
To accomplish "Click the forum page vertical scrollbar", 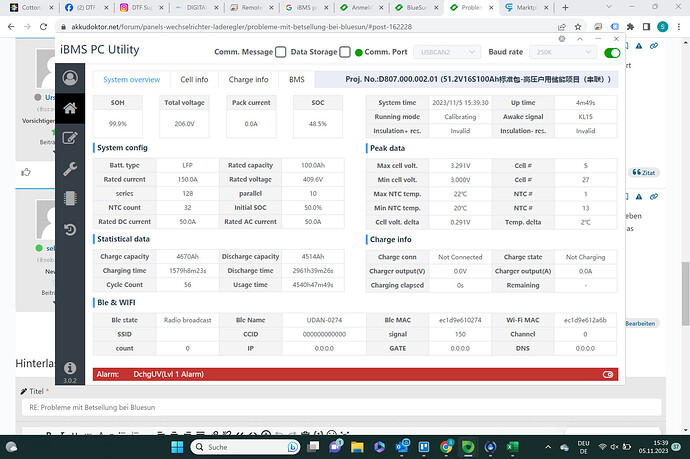I will 685,294.
